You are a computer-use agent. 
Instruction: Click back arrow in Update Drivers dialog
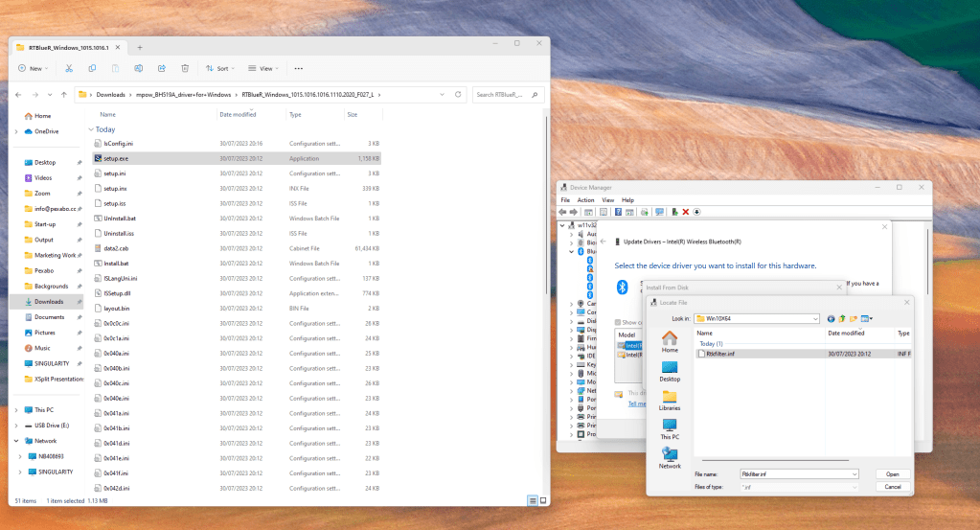[604, 242]
